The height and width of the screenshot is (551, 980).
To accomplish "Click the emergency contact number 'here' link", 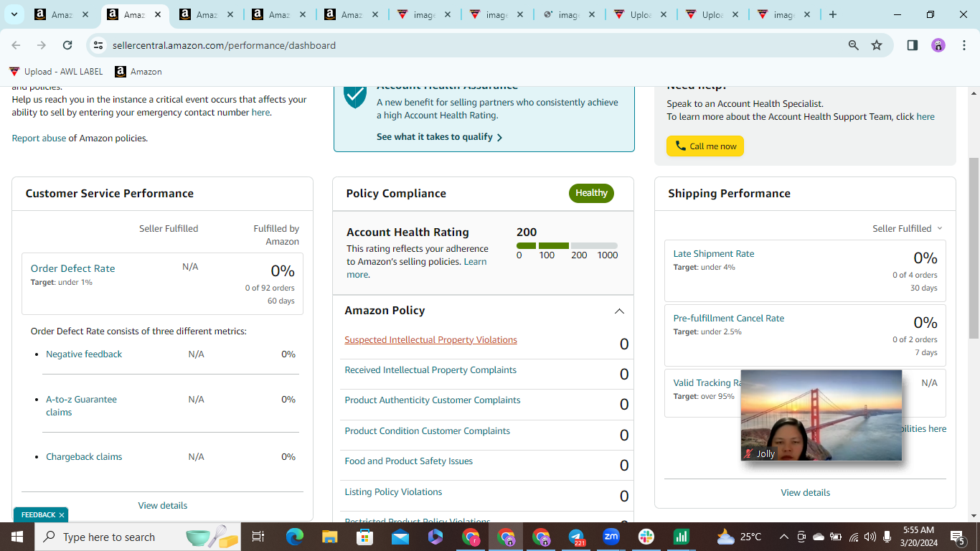I will click(260, 112).
